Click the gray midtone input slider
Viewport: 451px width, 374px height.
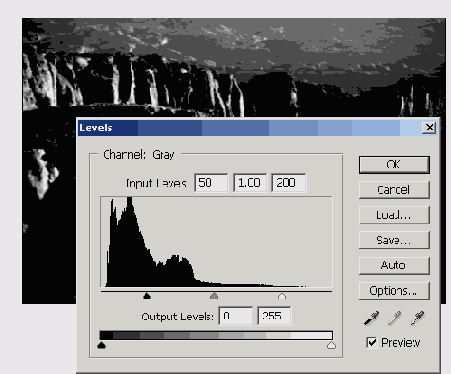pyautogui.click(x=214, y=296)
